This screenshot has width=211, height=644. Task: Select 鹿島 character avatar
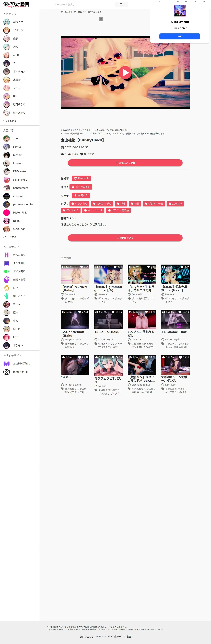click(7, 39)
